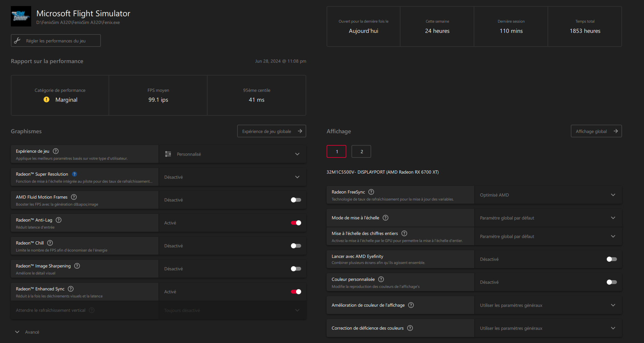Show help for Radeon FreeSync
Image resolution: width=644 pixels, height=343 pixels.
coord(371,192)
